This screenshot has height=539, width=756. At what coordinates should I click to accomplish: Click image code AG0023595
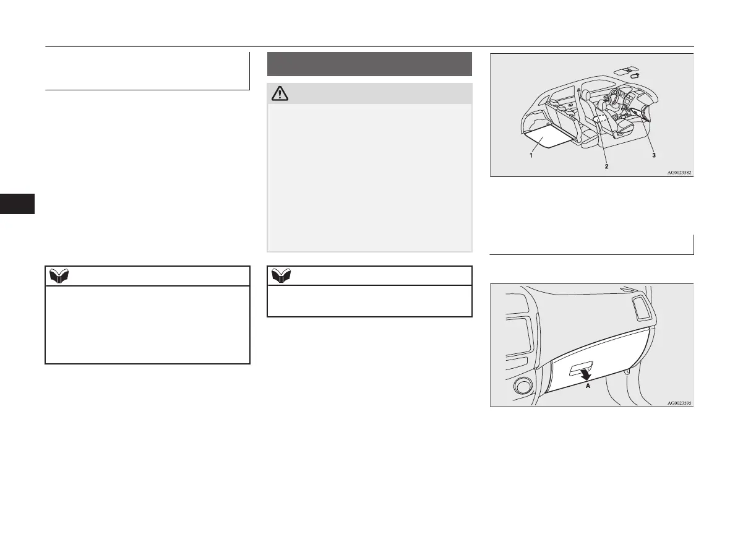click(679, 403)
